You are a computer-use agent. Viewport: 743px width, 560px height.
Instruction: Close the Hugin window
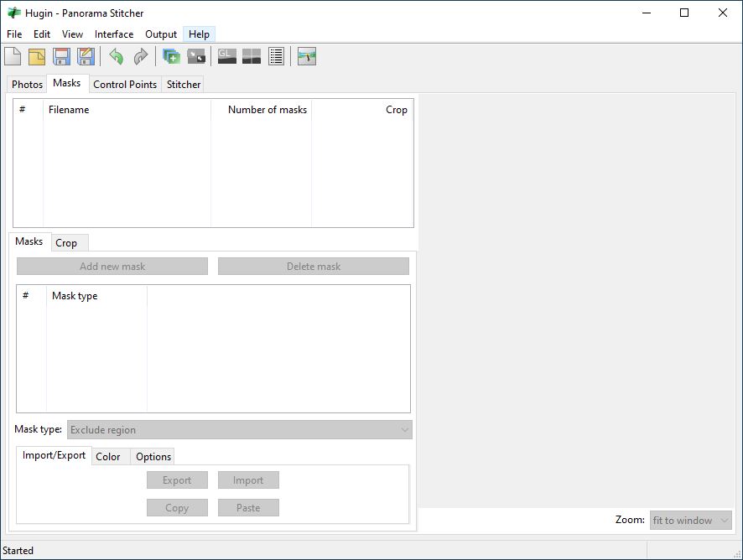click(x=723, y=13)
